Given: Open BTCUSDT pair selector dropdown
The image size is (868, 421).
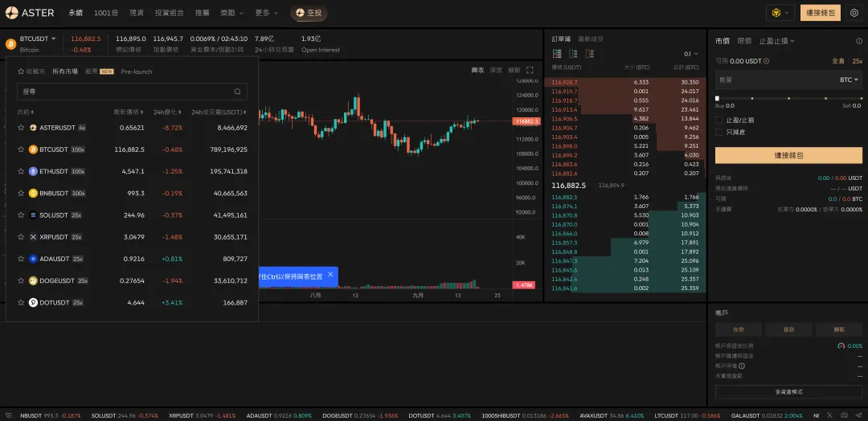Looking at the screenshot, I should tap(39, 39).
